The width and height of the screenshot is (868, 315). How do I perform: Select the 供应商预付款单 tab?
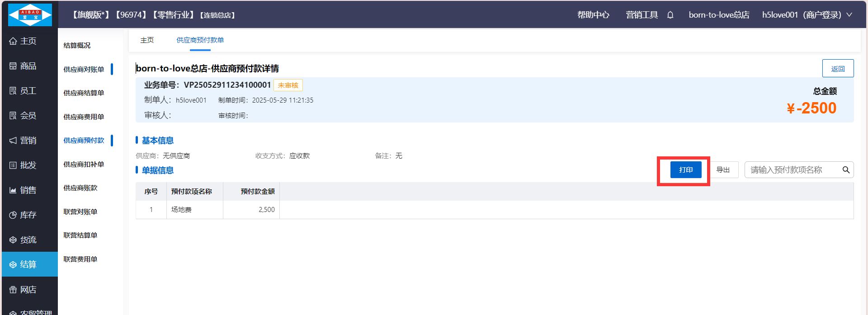pos(200,40)
